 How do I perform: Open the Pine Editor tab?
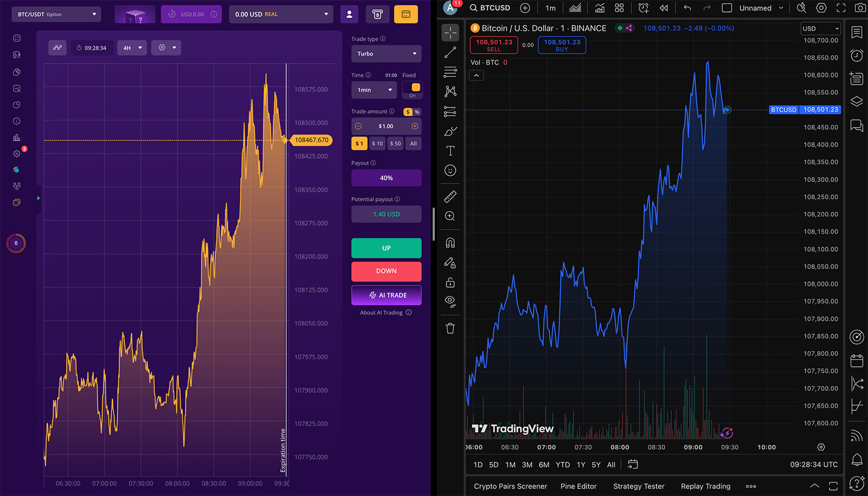(578, 486)
